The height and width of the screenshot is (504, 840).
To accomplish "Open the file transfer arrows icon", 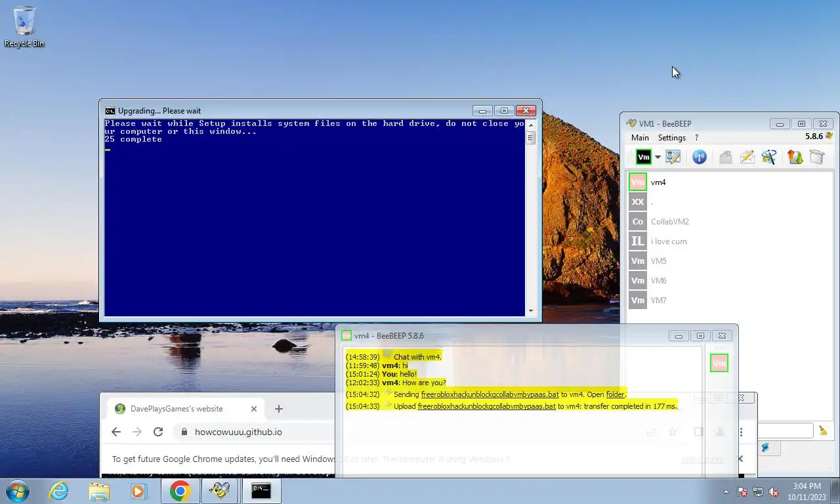I will [795, 157].
